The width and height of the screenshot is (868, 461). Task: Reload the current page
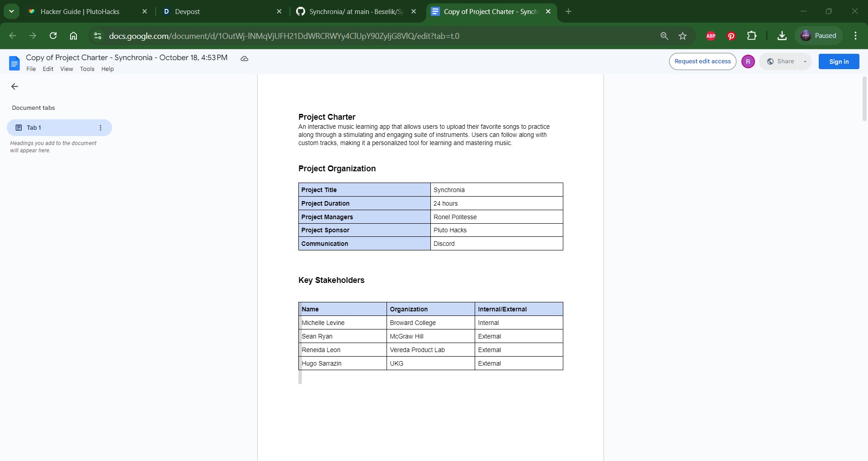(53, 36)
